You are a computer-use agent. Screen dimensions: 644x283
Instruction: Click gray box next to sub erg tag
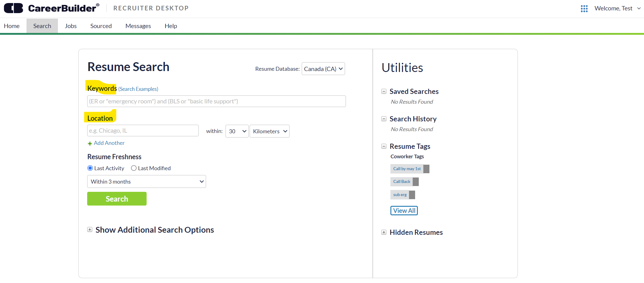[x=412, y=195]
